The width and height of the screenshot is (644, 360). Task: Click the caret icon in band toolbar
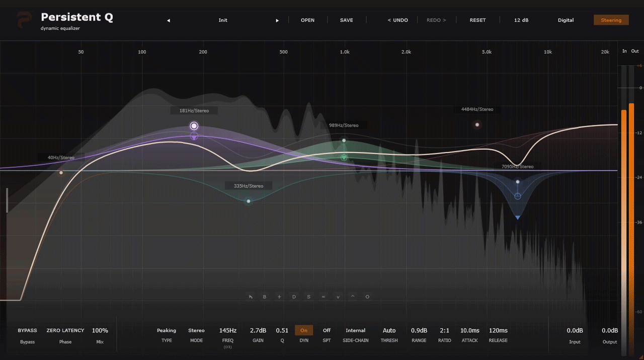[352, 297]
